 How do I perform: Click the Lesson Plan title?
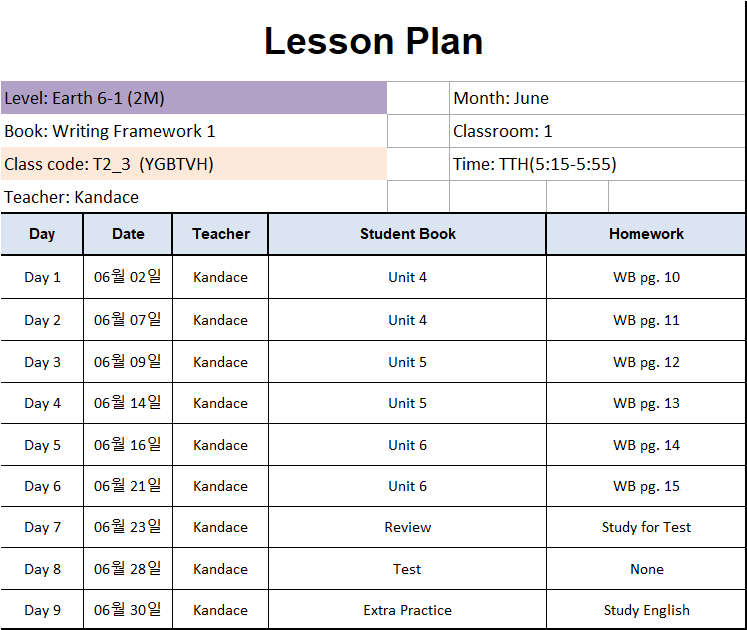374,41
